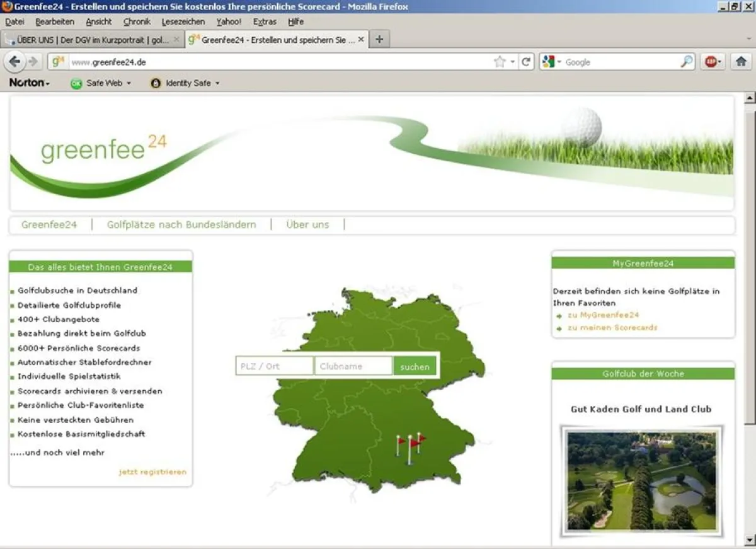
Task: Click the suchen search button
Action: (415, 366)
